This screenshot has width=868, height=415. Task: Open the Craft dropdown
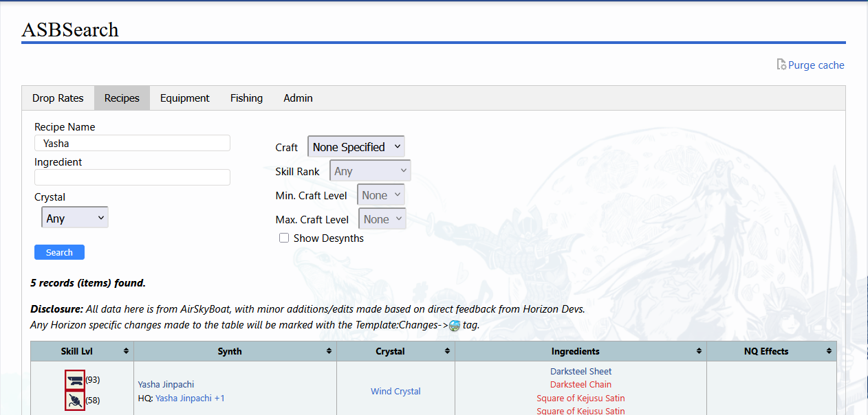(356, 146)
